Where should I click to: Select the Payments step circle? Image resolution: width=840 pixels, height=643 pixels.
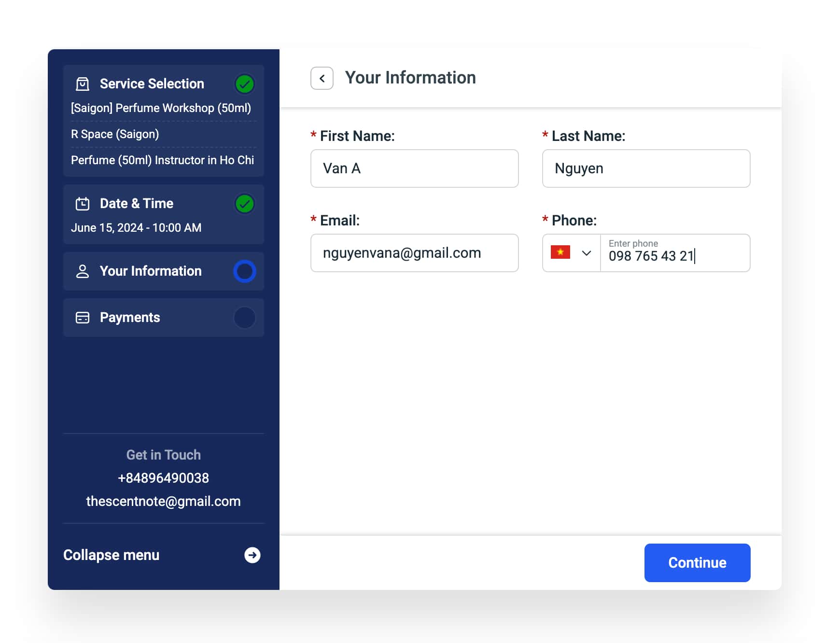click(244, 318)
